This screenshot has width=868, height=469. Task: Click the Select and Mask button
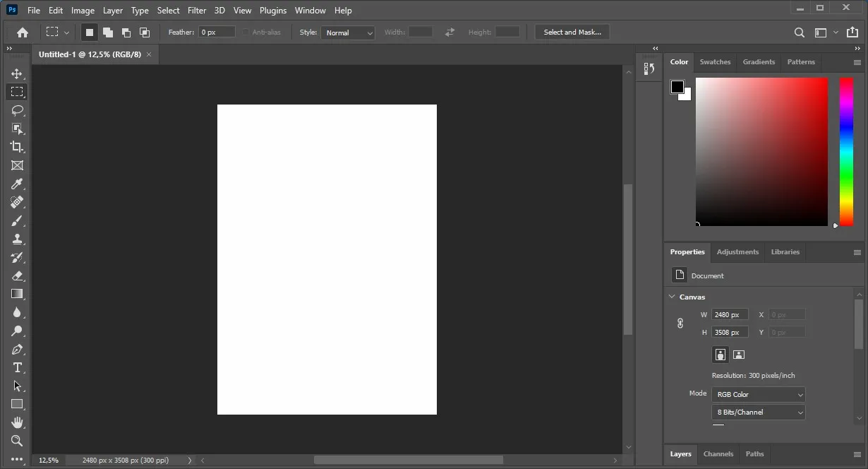pyautogui.click(x=572, y=32)
